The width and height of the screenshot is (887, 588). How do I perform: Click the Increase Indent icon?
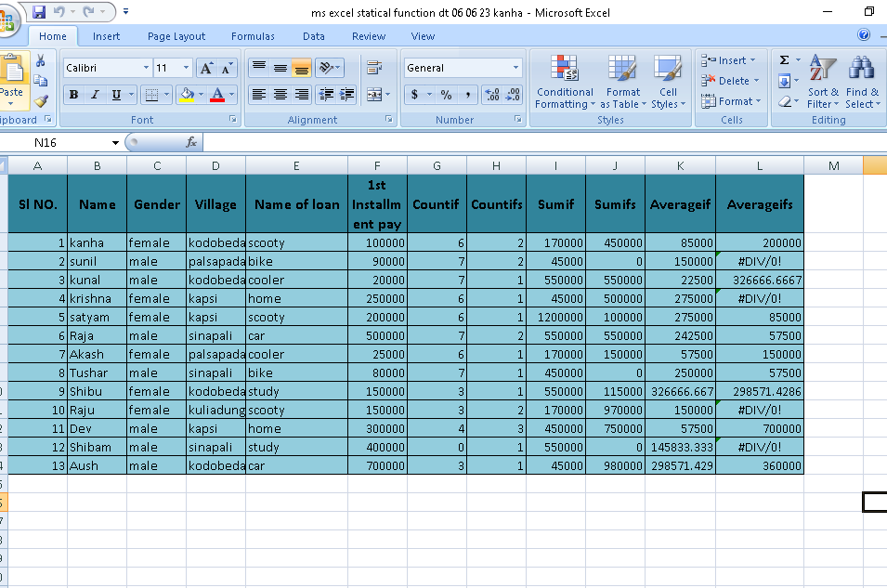pyautogui.click(x=347, y=95)
